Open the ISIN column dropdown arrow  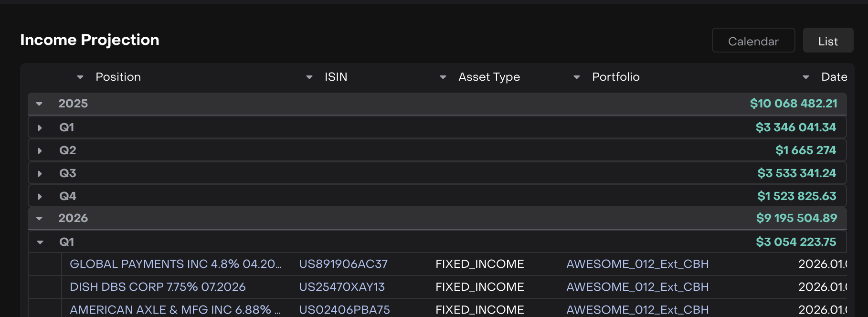tap(309, 77)
